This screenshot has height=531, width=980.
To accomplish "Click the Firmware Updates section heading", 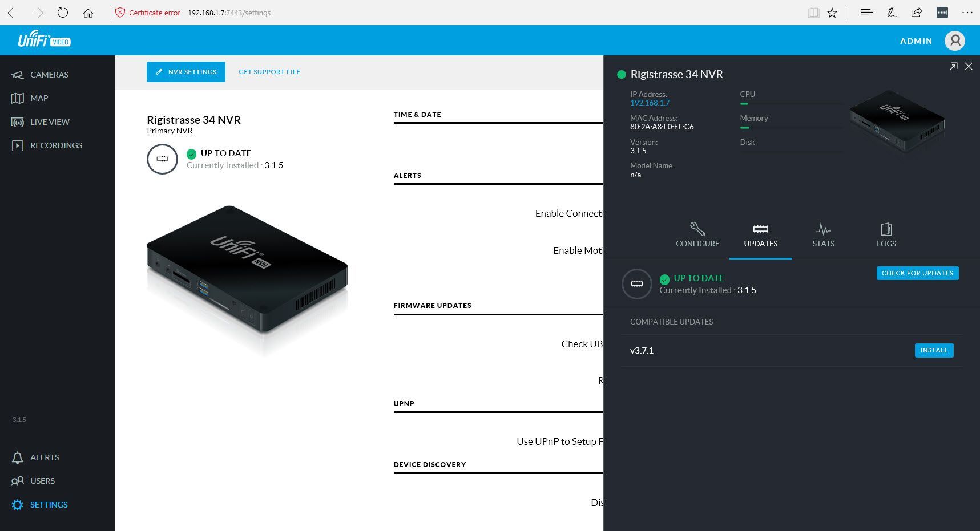I will (x=432, y=305).
